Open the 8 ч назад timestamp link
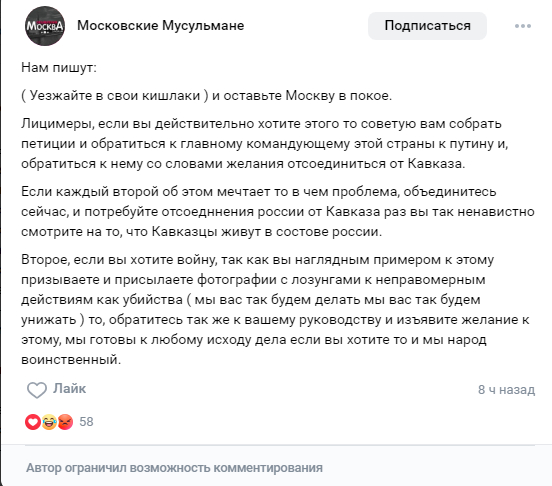The height and width of the screenshot is (486, 552). pos(506,390)
